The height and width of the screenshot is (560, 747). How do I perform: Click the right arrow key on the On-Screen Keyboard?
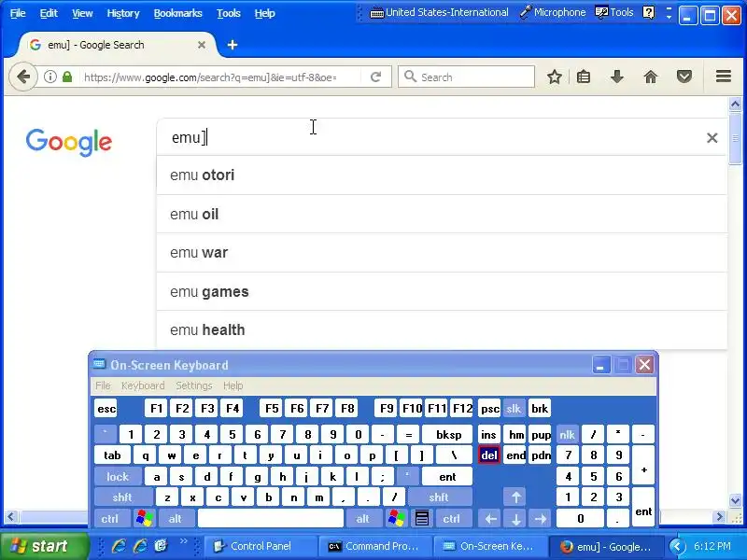pos(541,518)
